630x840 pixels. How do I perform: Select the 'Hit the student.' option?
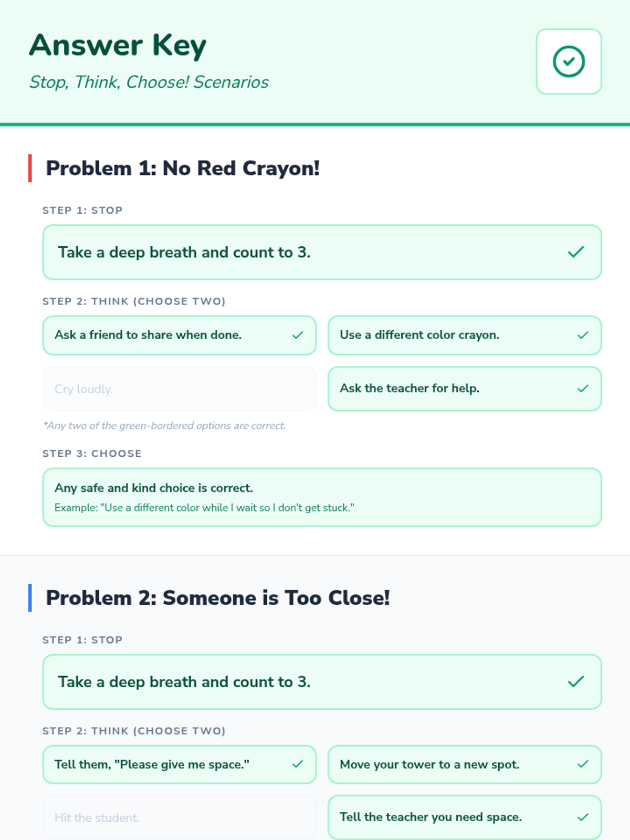point(179,817)
